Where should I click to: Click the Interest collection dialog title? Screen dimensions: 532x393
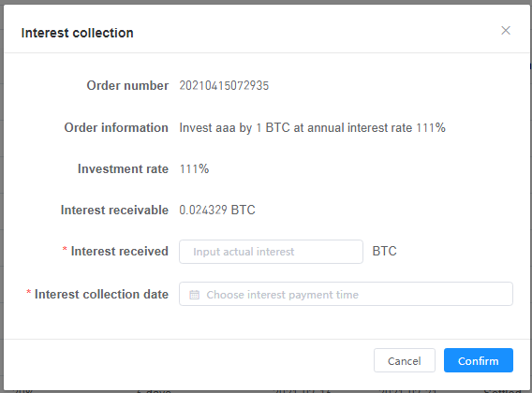point(78,33)
